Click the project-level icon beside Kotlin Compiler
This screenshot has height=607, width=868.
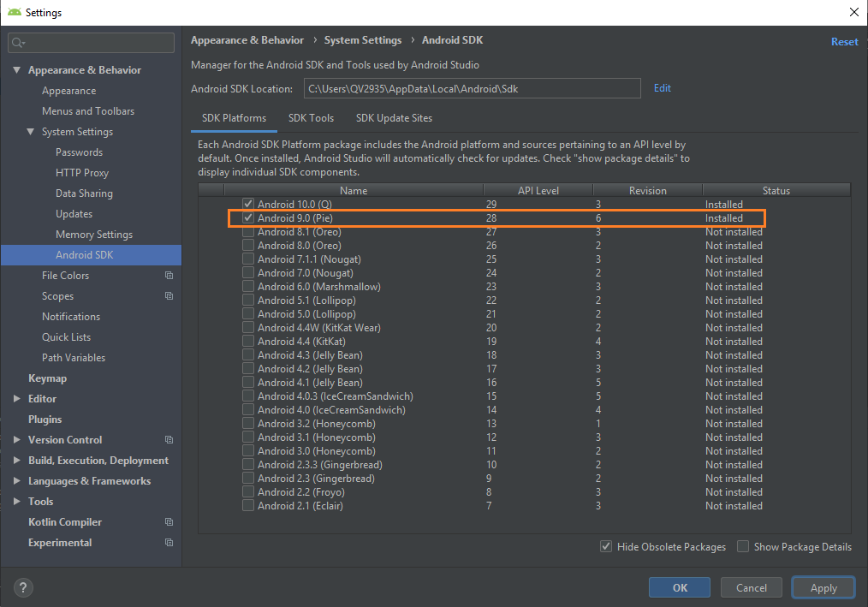(169, 522)
